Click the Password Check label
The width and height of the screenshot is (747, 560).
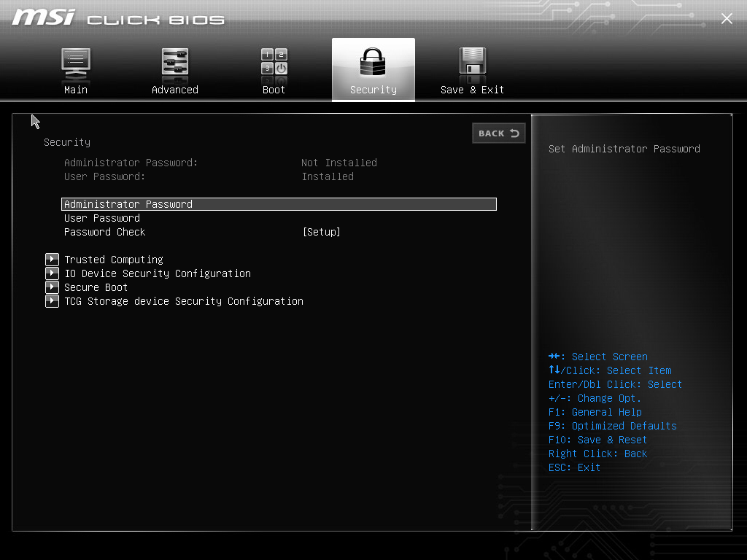click(105, 232)
